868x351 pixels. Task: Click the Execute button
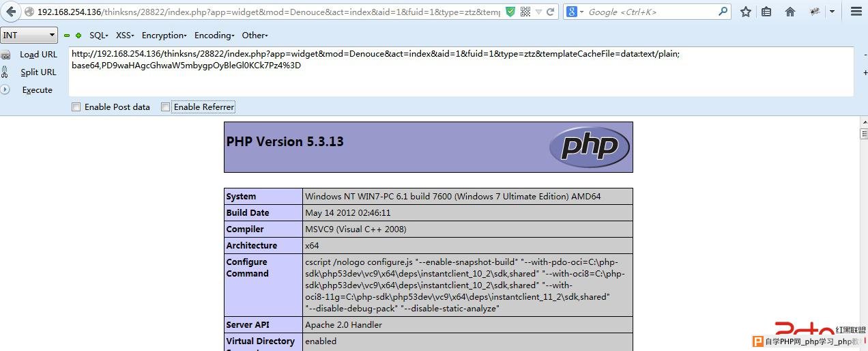click(37, 90)
